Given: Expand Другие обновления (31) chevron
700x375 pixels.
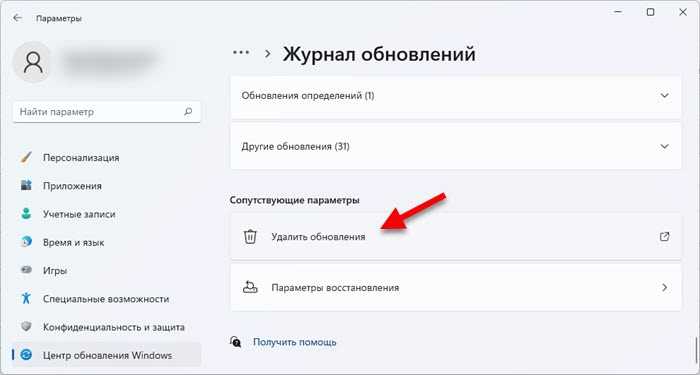Looking at the screenshot, I should (x=664, y=146).
